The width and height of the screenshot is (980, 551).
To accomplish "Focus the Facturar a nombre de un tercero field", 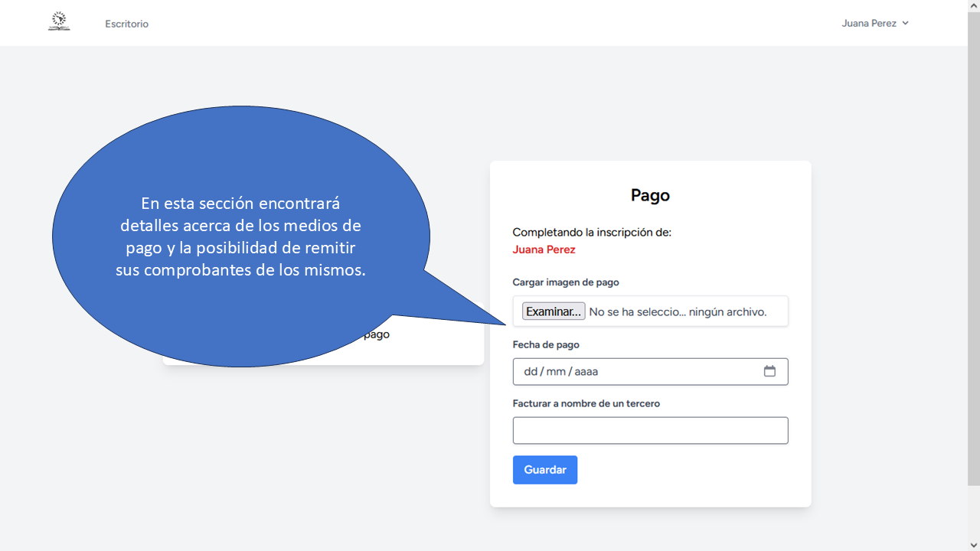I will coord(650,430).
